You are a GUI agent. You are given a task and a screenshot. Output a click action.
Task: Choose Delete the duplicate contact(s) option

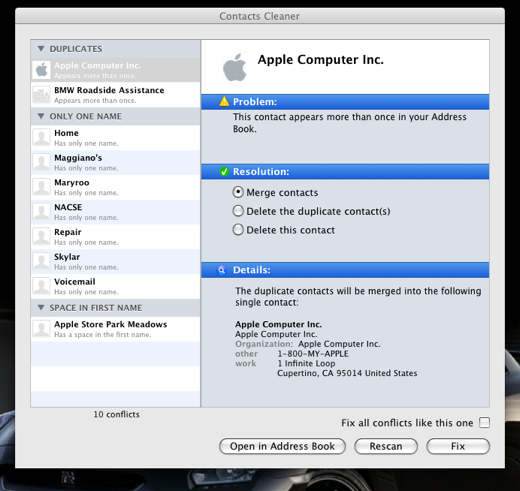click(238, 211)
